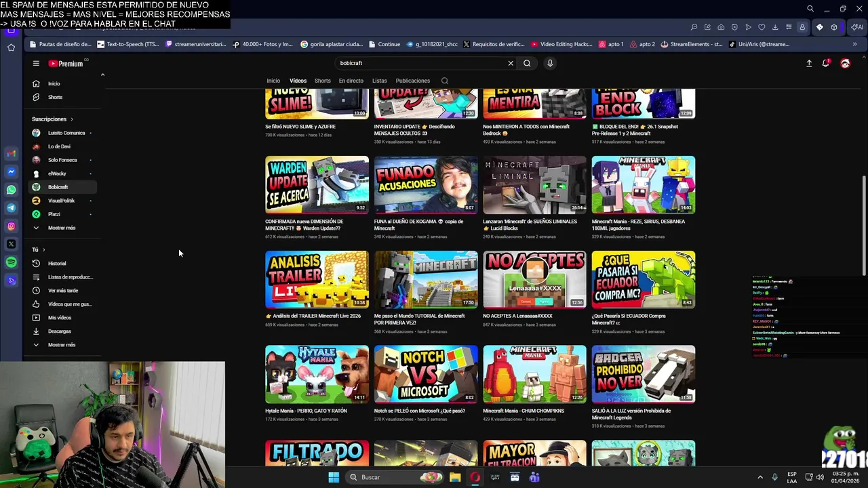Show hidden system tray icons
Viewport: 868px width, 488px height.
pyautogui.click(x=759, y=477)
